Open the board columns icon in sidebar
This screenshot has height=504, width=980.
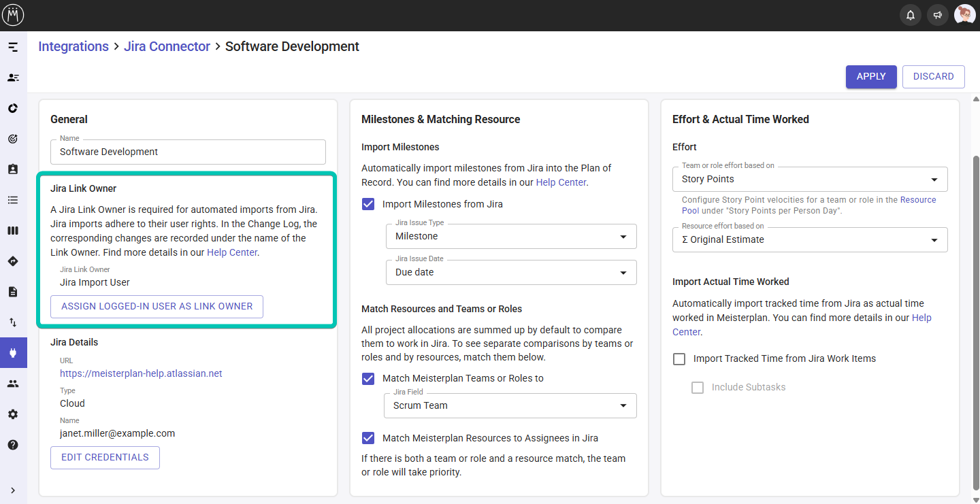click(13, 231)
